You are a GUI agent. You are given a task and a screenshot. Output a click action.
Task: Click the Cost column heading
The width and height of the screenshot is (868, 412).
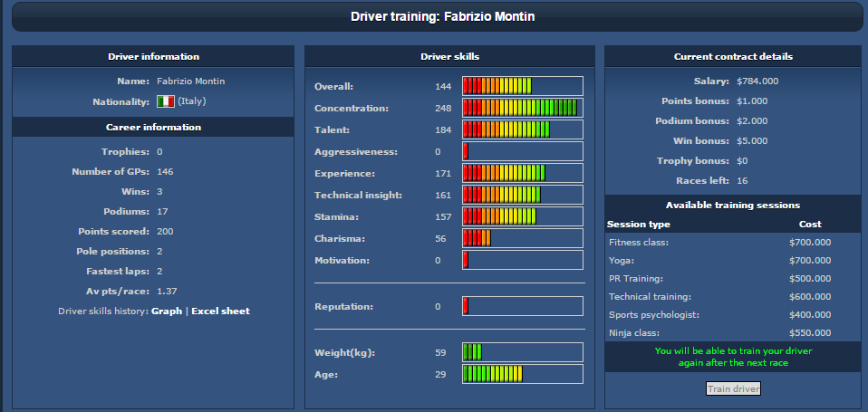[x=810, y=225]
